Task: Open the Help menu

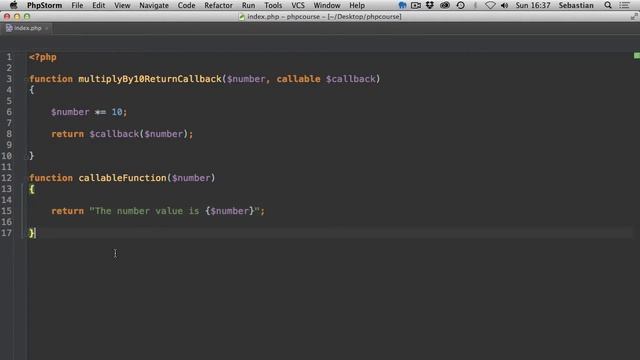Action: coord(357,5)
